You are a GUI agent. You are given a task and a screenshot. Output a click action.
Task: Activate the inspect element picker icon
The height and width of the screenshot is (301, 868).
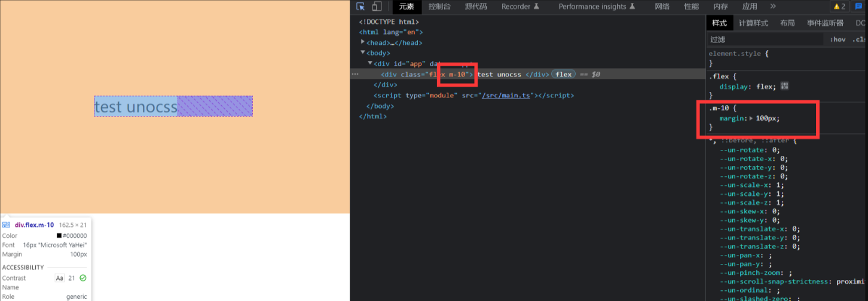[360, 7]
